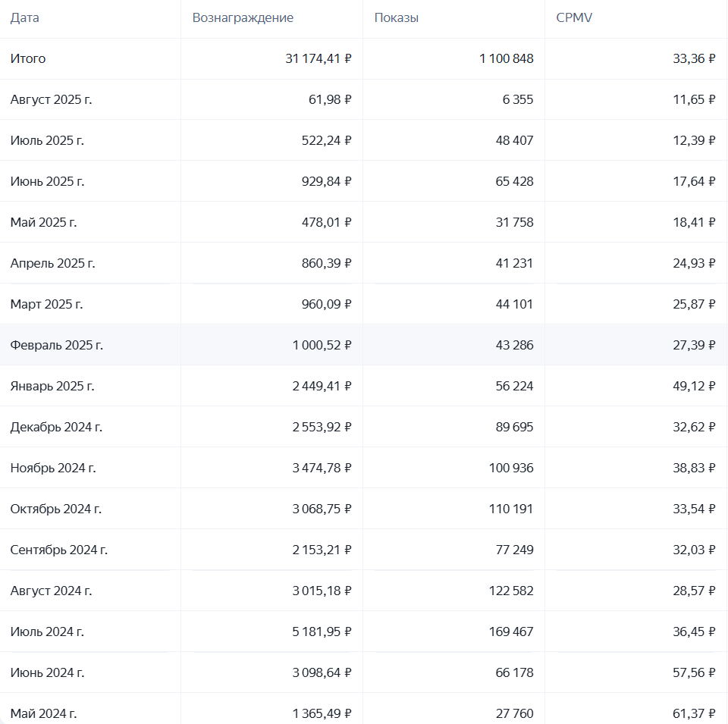Click total impressions value 1 100 848
The height and width of the screenshot is (724, 728).
(x=506, y=59)
